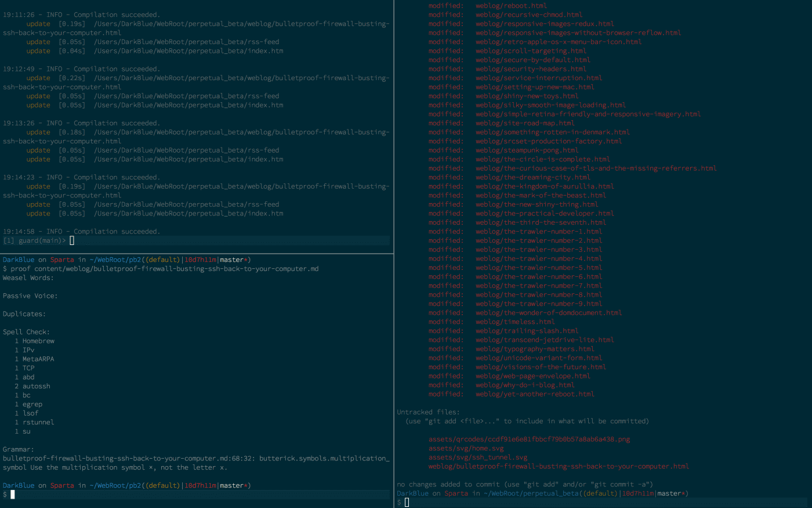Select 'weblog/the-dreaming-city.html' line
812x508 pixels.
coord(533,177)
